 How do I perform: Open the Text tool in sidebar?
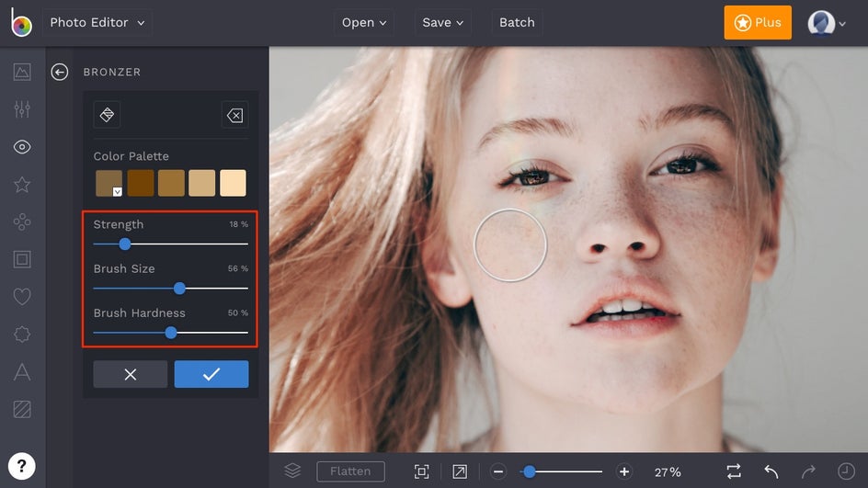point(22,372)
